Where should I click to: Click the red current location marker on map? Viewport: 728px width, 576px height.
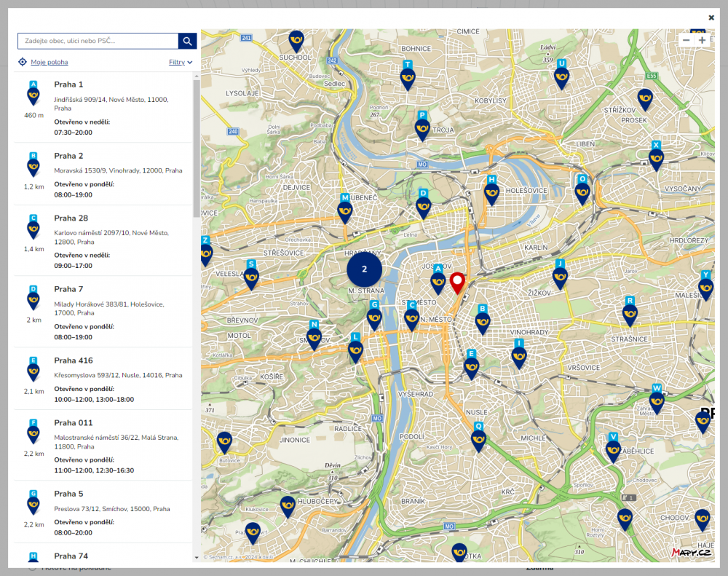point(457,283)
